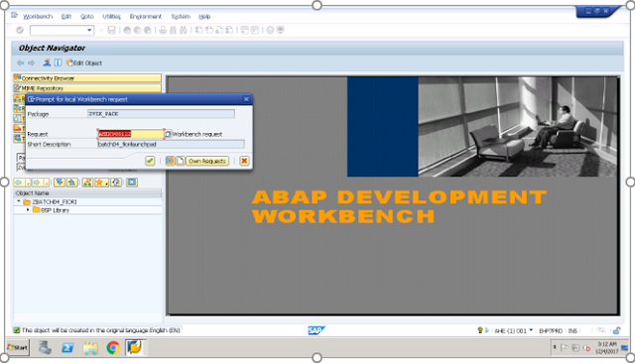
Task: Click the Create New Session icon
Action: click(245, 31)
